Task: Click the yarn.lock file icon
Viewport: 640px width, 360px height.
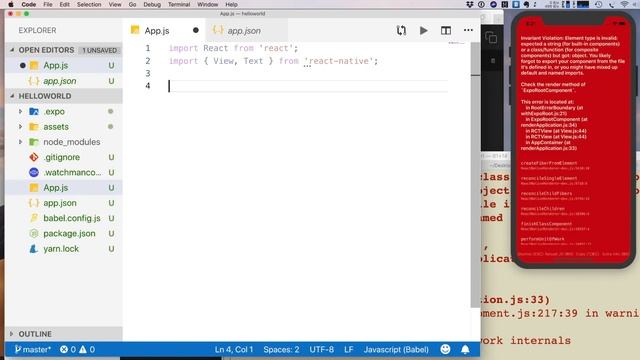Action: click(34, 249)
